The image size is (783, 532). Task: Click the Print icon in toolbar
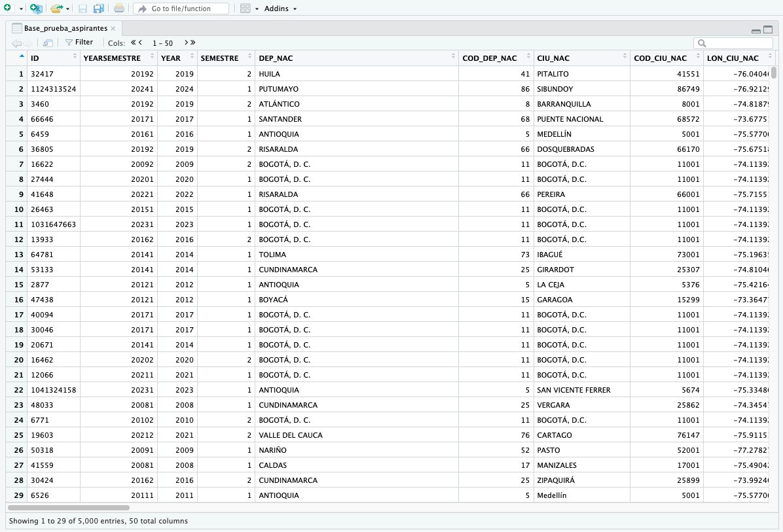[x=119, y=9]
